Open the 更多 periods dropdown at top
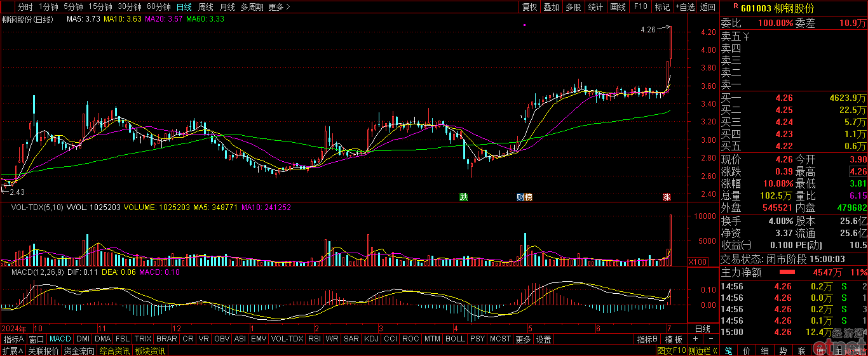 279,7
